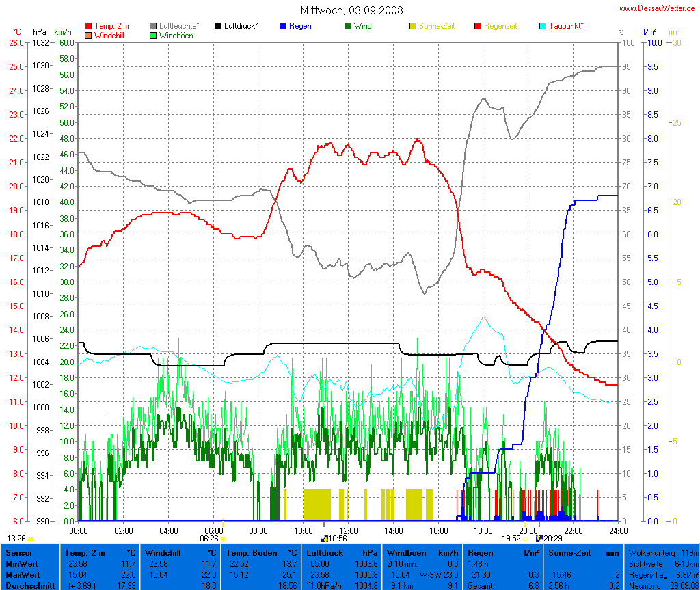
Task: Click the Regenzeit legend label
Action: pos(500,26)
